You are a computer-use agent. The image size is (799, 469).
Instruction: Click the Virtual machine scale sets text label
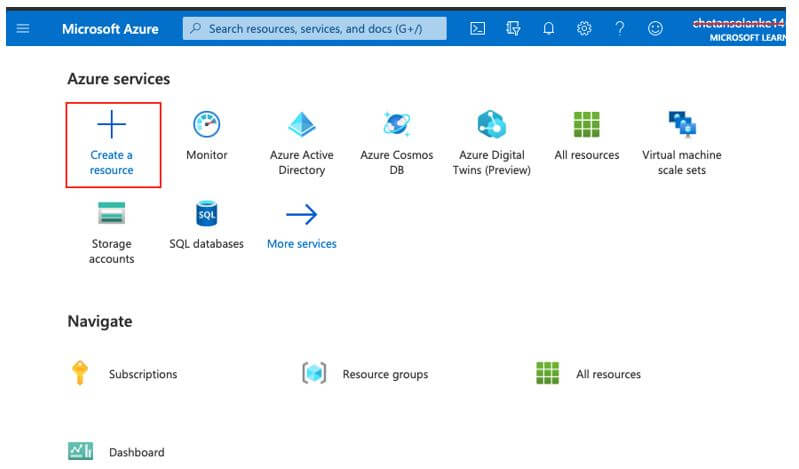(682, 162)
